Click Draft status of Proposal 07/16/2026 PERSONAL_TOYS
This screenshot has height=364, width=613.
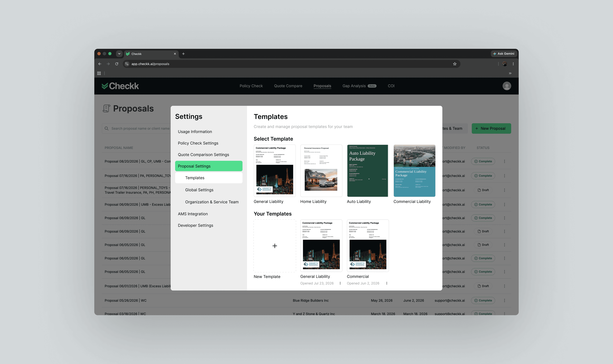pyautogui.click(x=483, y=190)
